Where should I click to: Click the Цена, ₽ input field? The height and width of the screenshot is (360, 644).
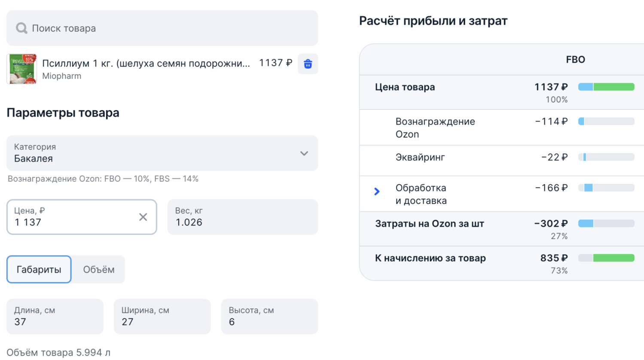tap(73, 222)
